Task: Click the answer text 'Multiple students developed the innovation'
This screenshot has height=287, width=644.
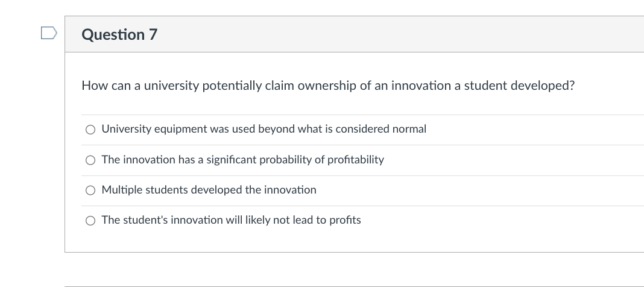Action: click(209, 190)
